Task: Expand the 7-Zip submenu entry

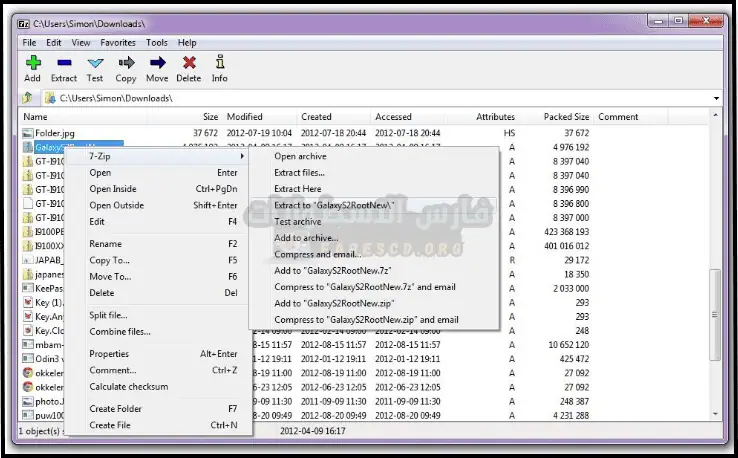Action: point(165,156)
